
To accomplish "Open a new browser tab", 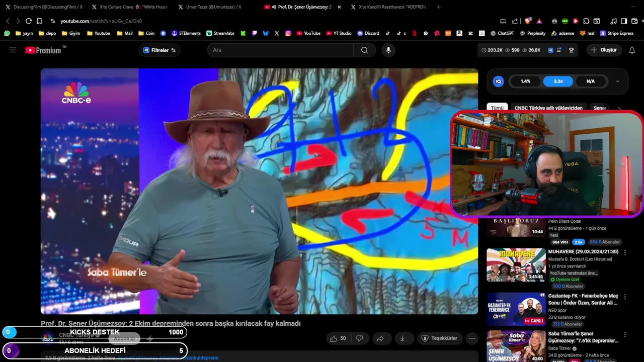I will click(x=439, y=7).
